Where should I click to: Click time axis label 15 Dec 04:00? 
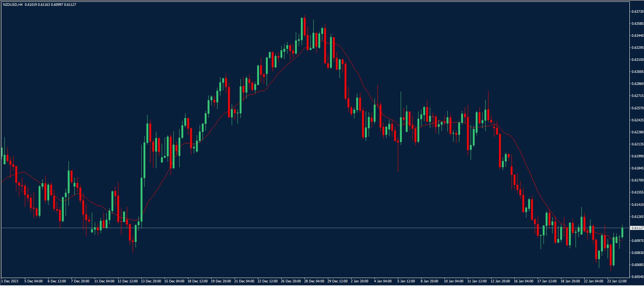pos(174,281)
